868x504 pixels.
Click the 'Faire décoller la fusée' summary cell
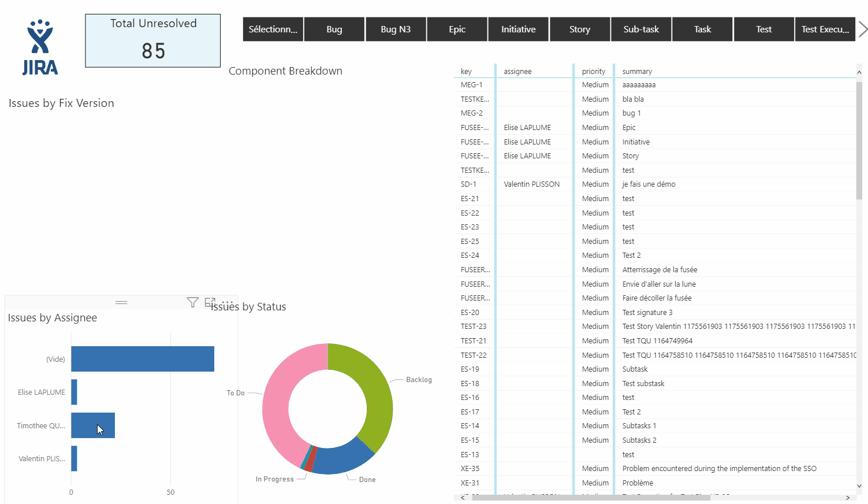pos(657,298)
